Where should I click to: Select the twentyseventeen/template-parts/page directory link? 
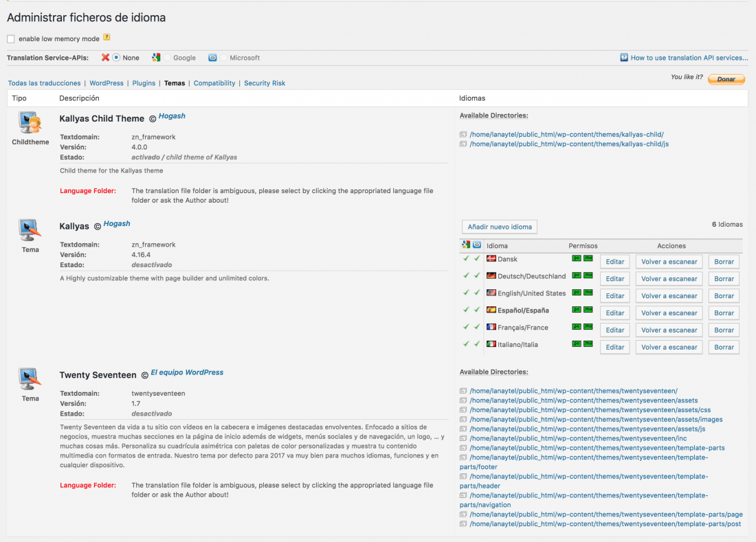click(x=606, y=515)
